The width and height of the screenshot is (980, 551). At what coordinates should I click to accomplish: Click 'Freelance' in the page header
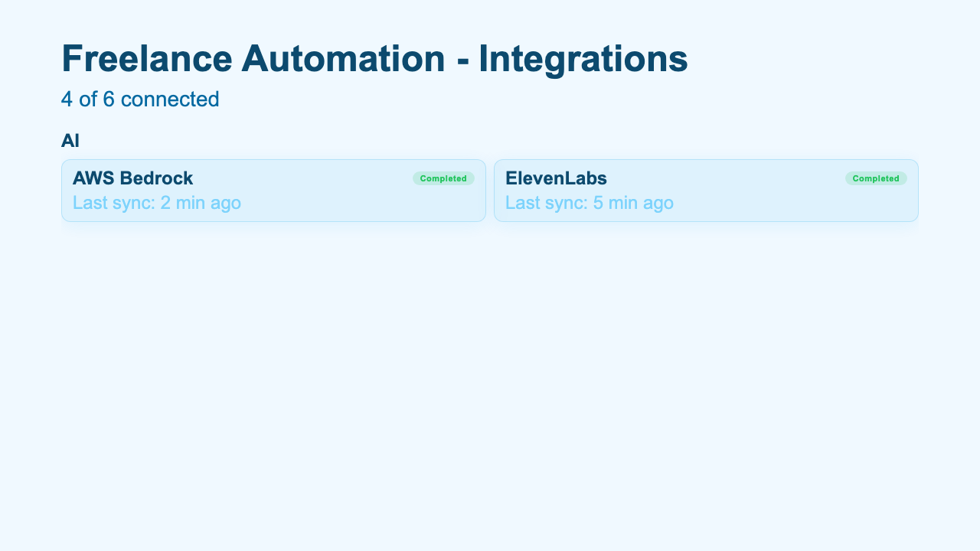coord(146,59)
